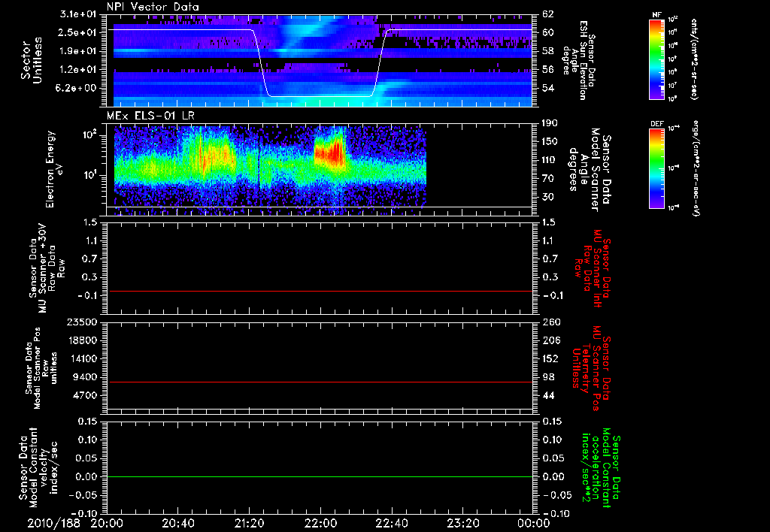Click the red line in Scanner Pos panel
Viewport: 770px width, 532px height.
point(320,382)
